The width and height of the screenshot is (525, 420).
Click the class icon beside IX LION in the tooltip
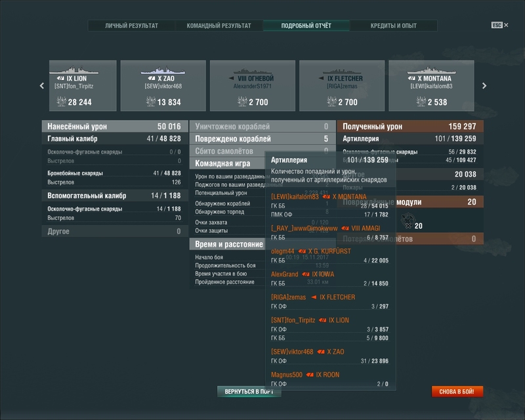coord(322,320)
